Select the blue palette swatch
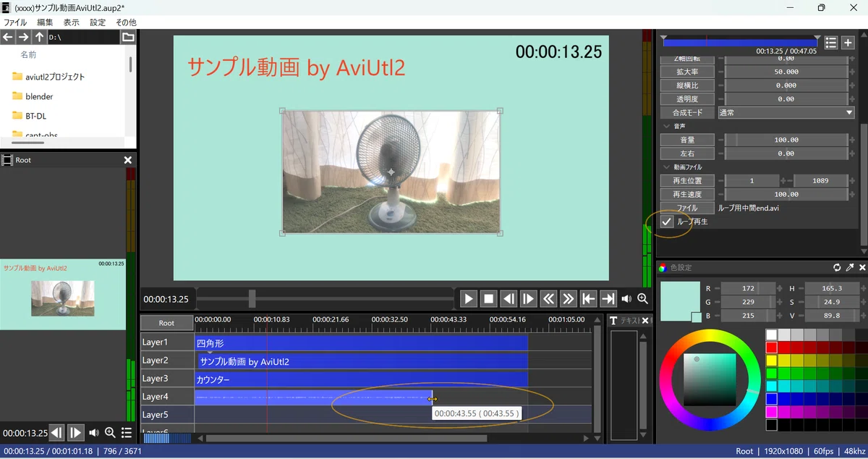This screenshot has width=868, height=459. click(x=772, y=399)
